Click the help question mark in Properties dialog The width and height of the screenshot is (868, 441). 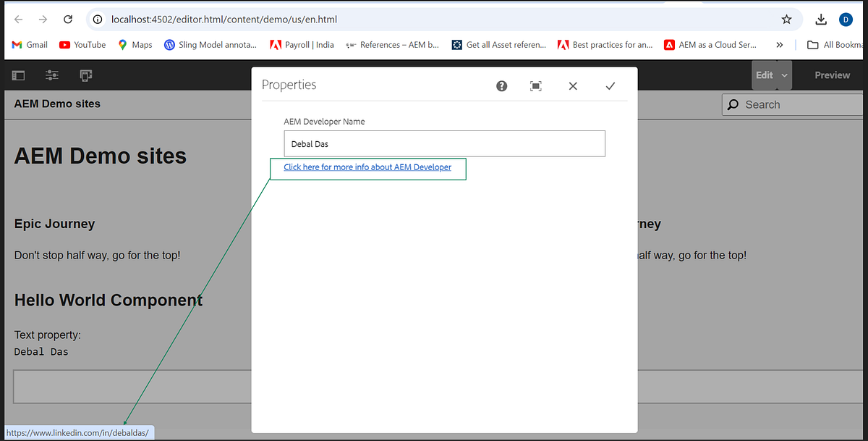[x=501, y=86]
